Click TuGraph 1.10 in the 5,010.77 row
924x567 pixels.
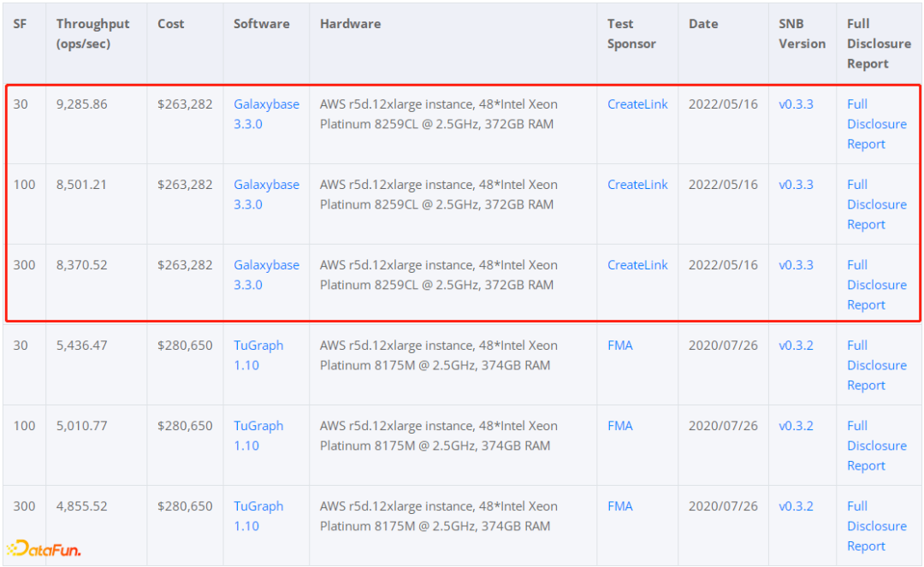click(258, 435)
